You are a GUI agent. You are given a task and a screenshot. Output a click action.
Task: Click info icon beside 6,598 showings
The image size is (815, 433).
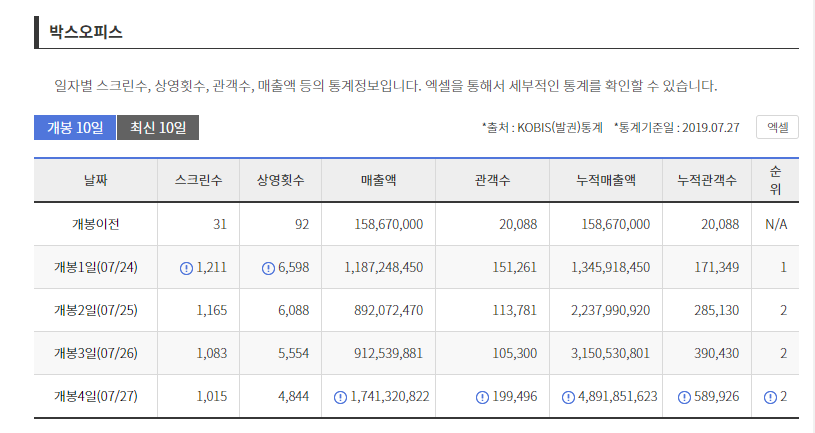point(268,268)
